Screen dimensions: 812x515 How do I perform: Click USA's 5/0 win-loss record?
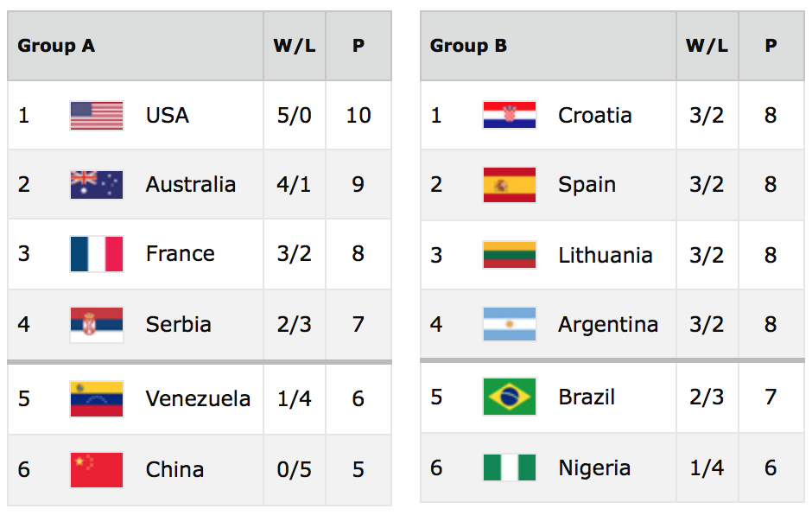(295, 115)
